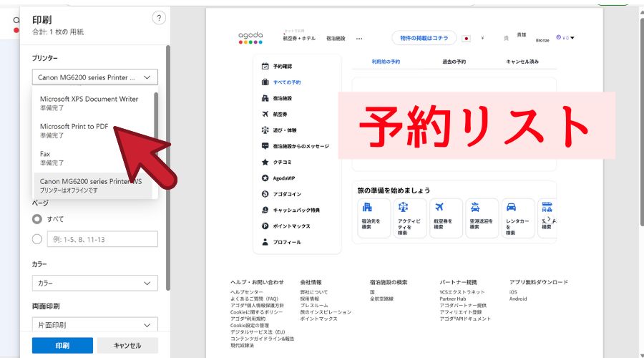This screenshot has width=644, height=358.
Task: Click the キャッシュバック特典 icon
Action: [x=265, y=210]
